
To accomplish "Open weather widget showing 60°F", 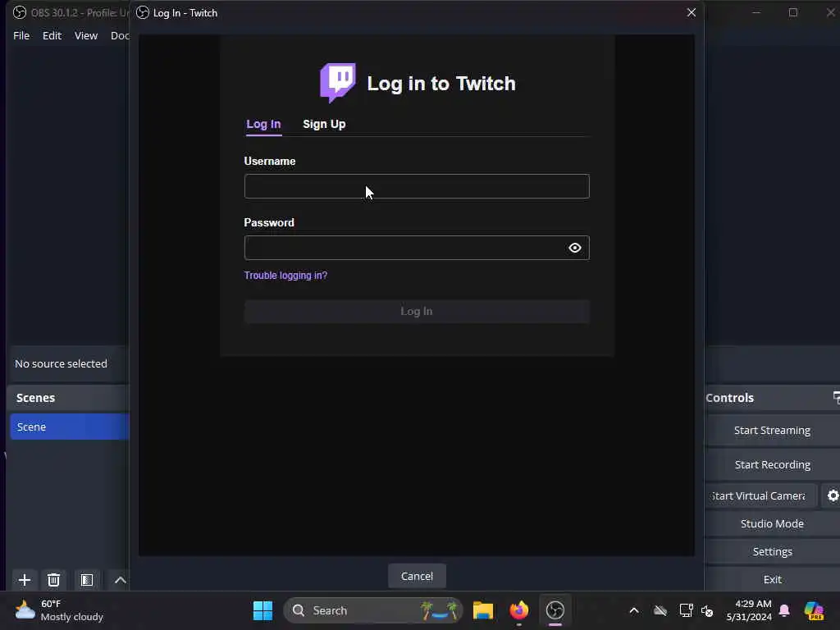I will tap(59, 610).
